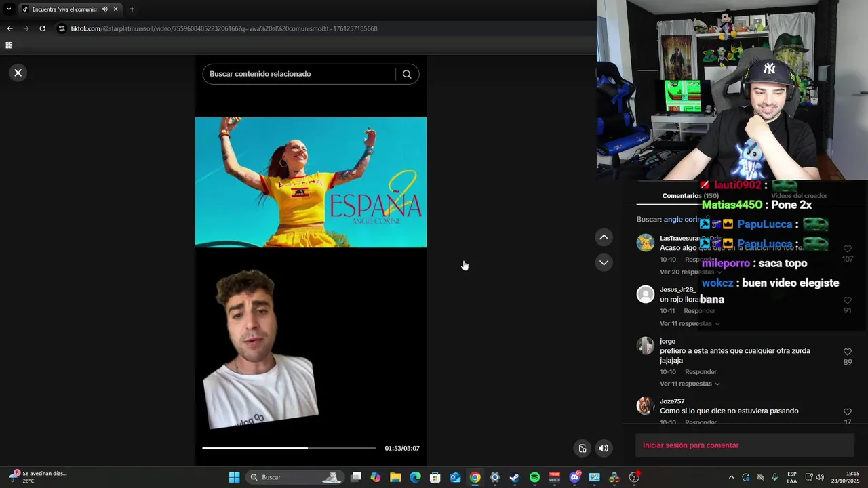Viewport: 868px width, 488px height.
Task: Switch to the Comentarios (150) tab
Action: point(690,196)
